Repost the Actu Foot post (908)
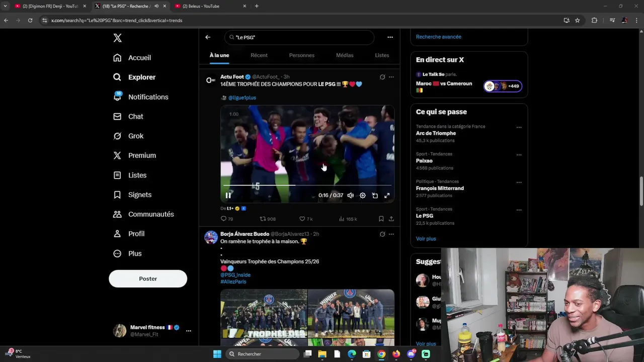The image size is (644, 362). [x=268, y=219]
